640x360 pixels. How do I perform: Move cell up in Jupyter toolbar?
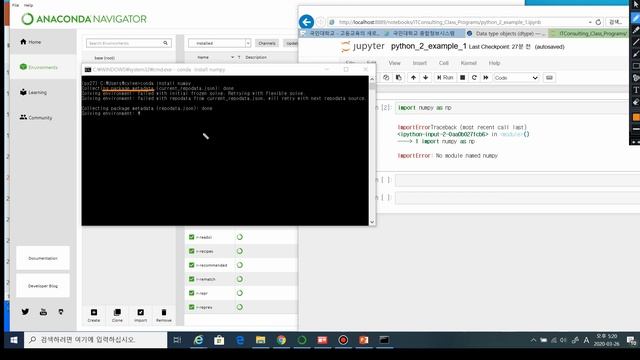coord(413,78)
